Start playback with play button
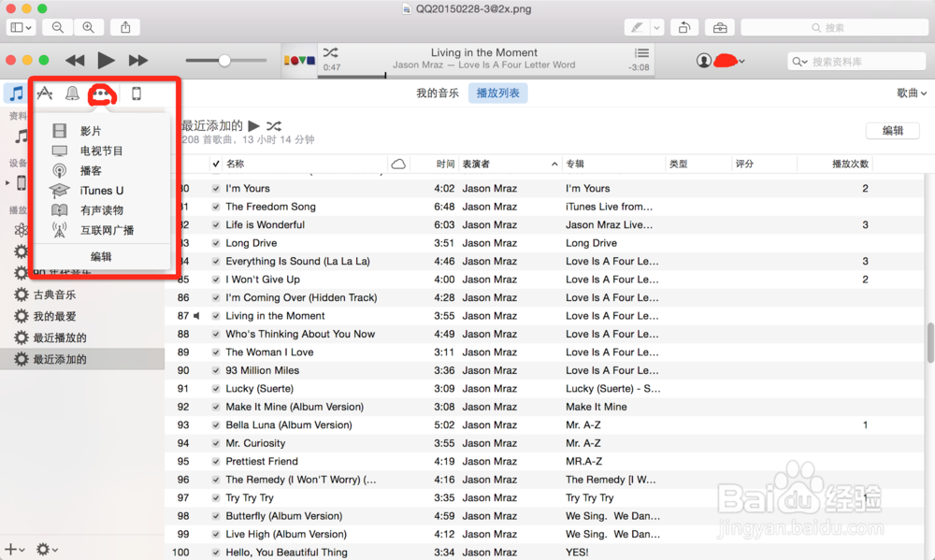935x560 pixels. point(107,60)
